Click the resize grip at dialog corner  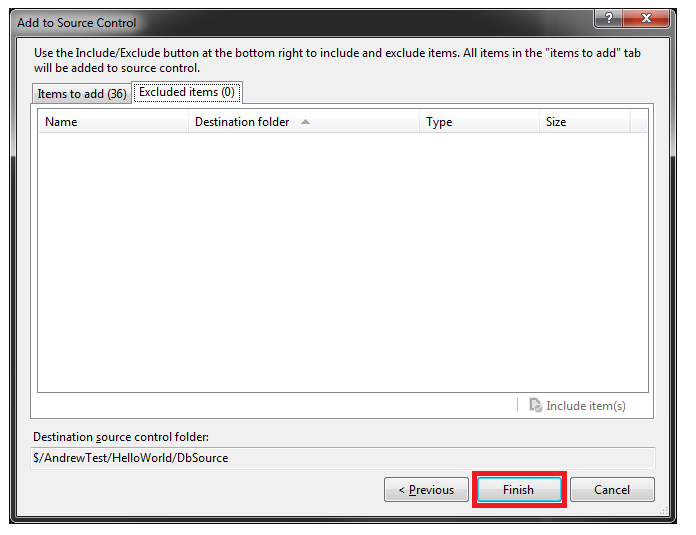click(x=663, y=512)
